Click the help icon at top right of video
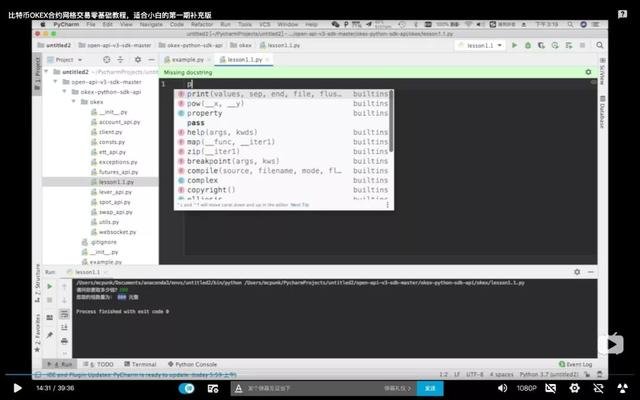 [x=622, y=15]
